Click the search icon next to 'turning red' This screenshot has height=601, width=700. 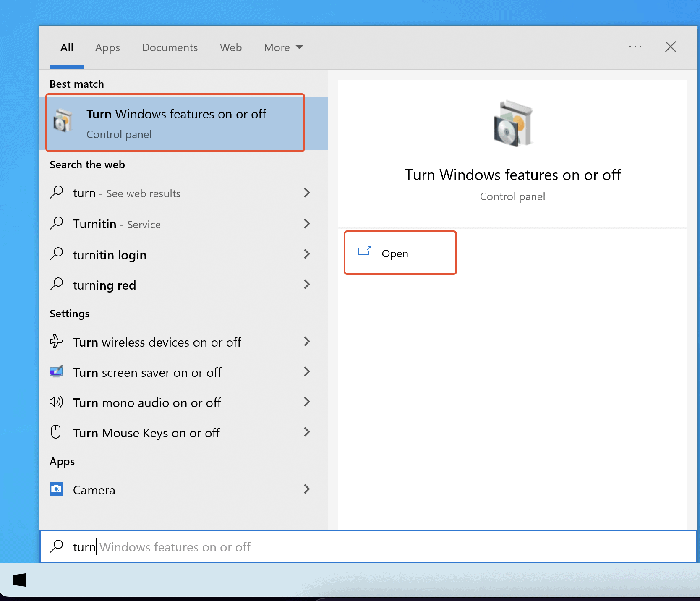click(x=57, y=284)
